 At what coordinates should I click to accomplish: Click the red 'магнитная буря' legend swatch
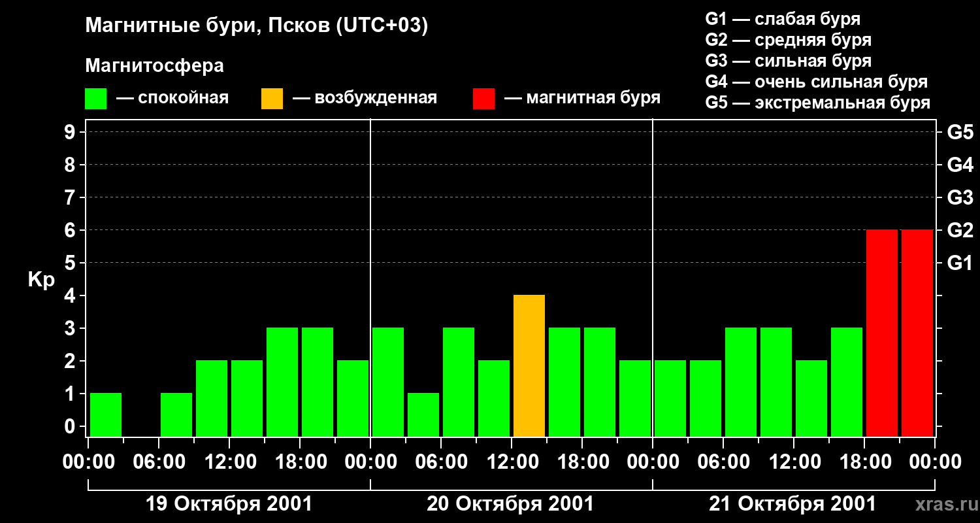coord(483,99)
